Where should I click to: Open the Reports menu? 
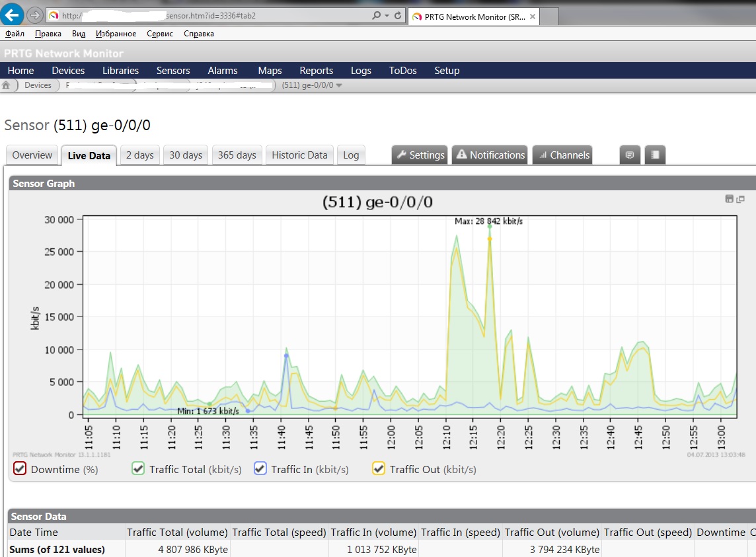click(x=317, y=71)
